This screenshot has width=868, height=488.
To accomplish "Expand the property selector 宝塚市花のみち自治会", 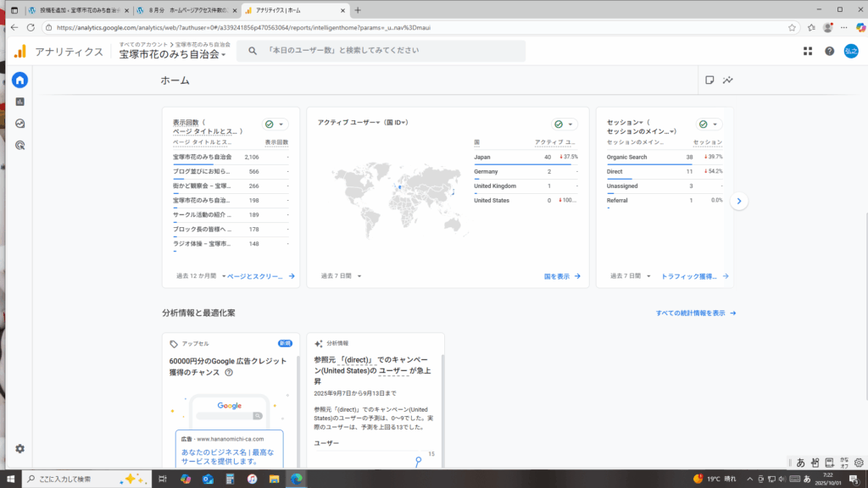I will point(173,54).
